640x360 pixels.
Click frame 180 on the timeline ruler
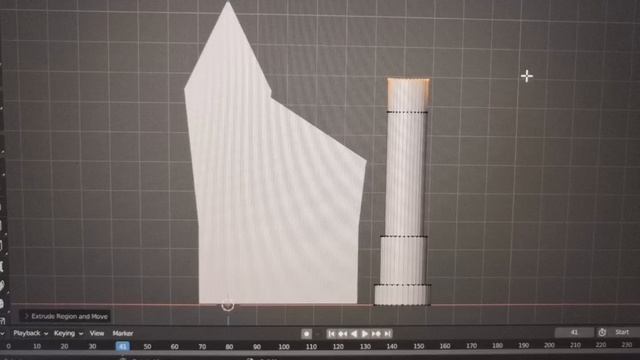[498, 345]
